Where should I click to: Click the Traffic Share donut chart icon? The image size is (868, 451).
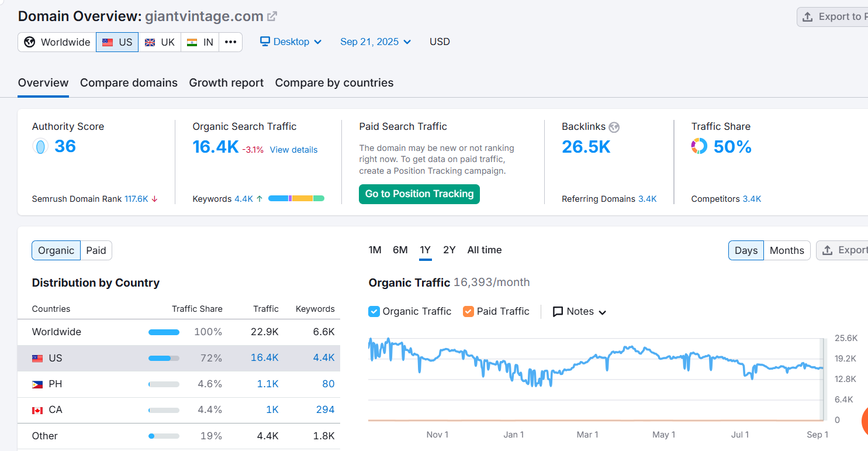pos(699,146)
